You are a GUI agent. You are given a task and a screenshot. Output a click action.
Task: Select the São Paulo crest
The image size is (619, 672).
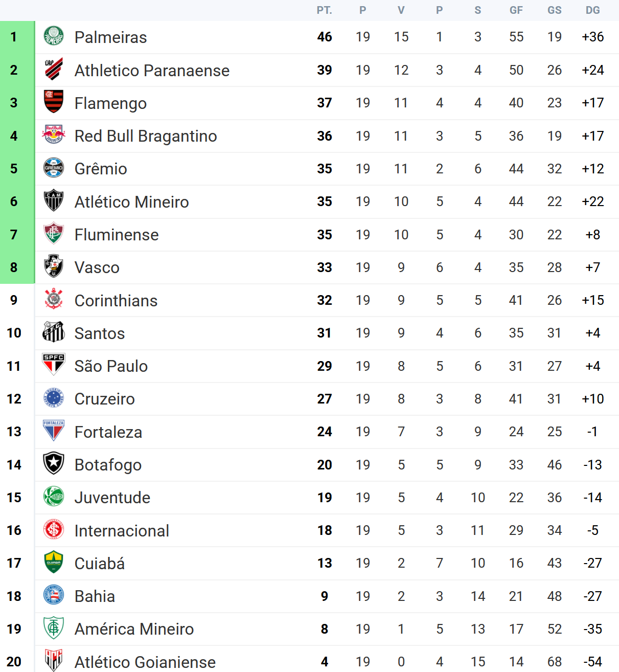pyautogui.click(x=54, y=366)
